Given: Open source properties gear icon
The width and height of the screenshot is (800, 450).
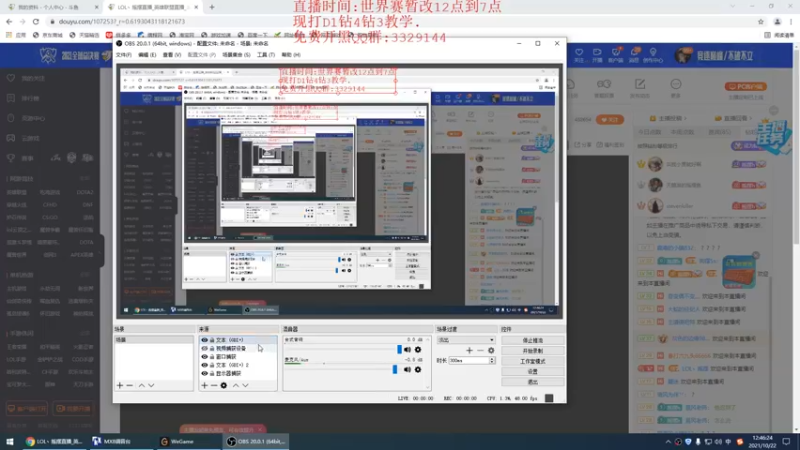Looking at the screenshot, I should [223, 386].
